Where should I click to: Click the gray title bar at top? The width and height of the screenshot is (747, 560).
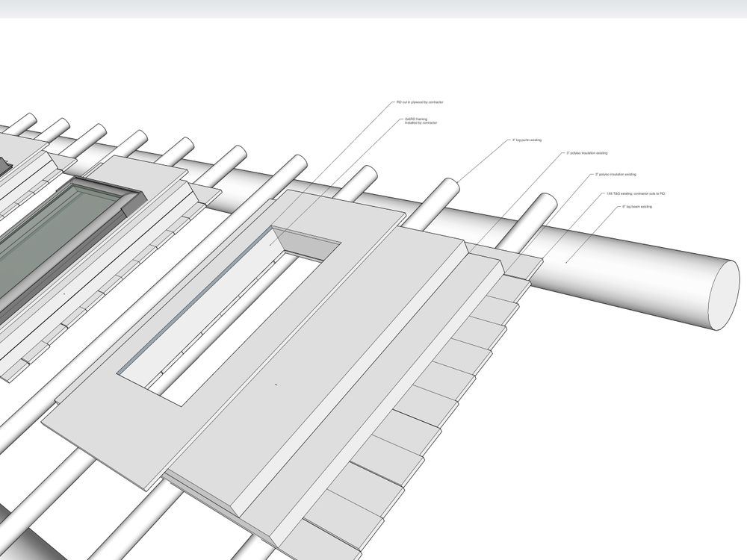coord(373,9)
